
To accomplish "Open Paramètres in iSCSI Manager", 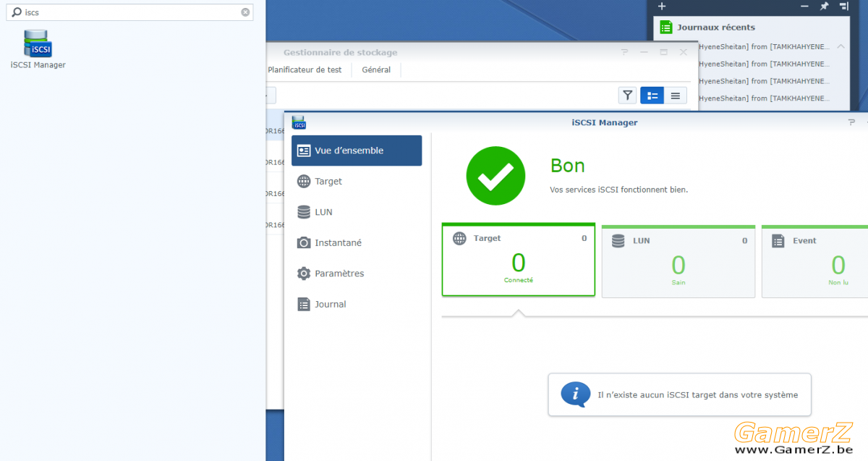I will coord(357,274).
